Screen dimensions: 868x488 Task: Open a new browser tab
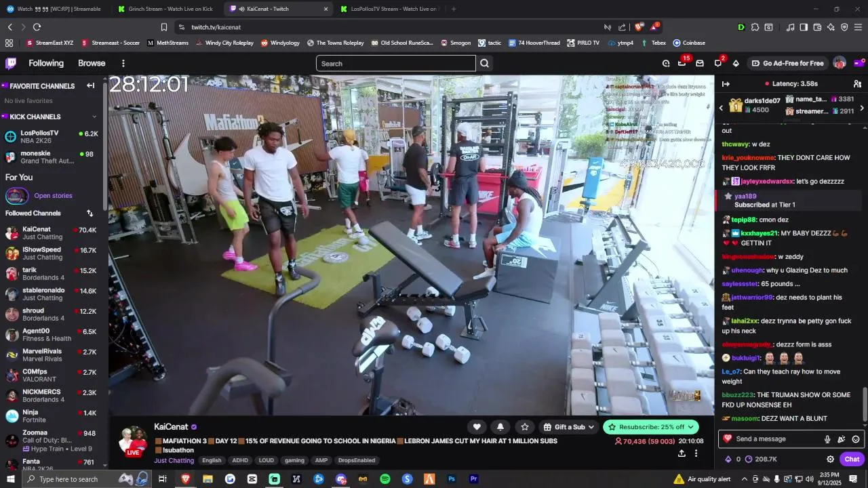tap(454, 9)
